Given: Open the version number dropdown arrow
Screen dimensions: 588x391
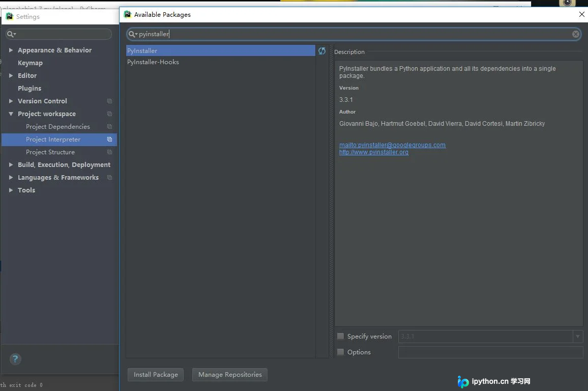Looking at the screenshot, I should 578,337.
